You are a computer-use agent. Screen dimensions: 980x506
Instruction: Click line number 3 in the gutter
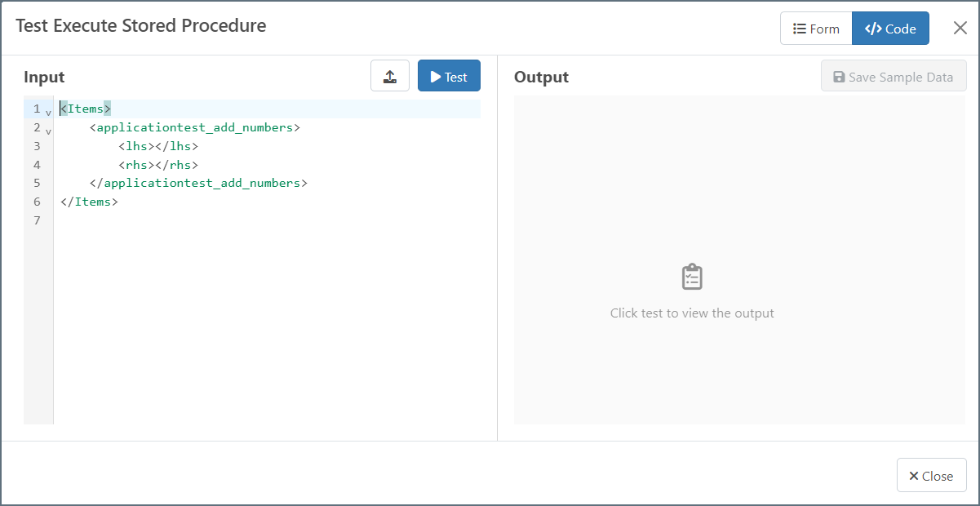[x=37, y=146]
